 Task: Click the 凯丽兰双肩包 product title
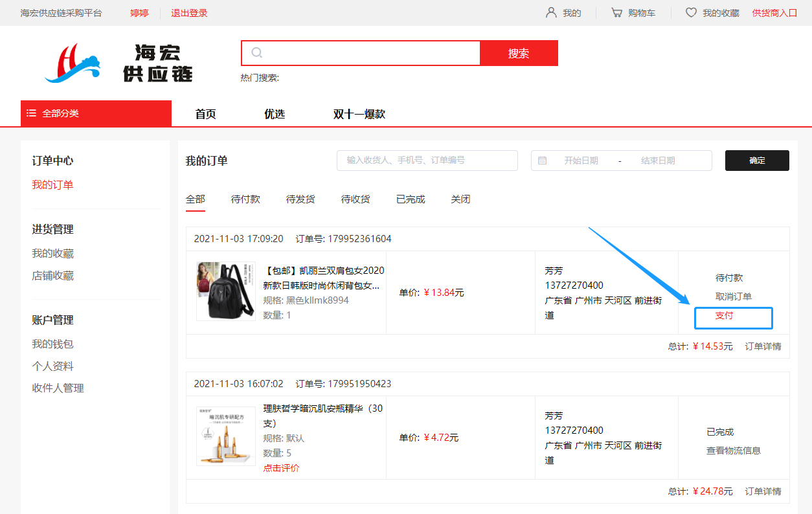323,278
